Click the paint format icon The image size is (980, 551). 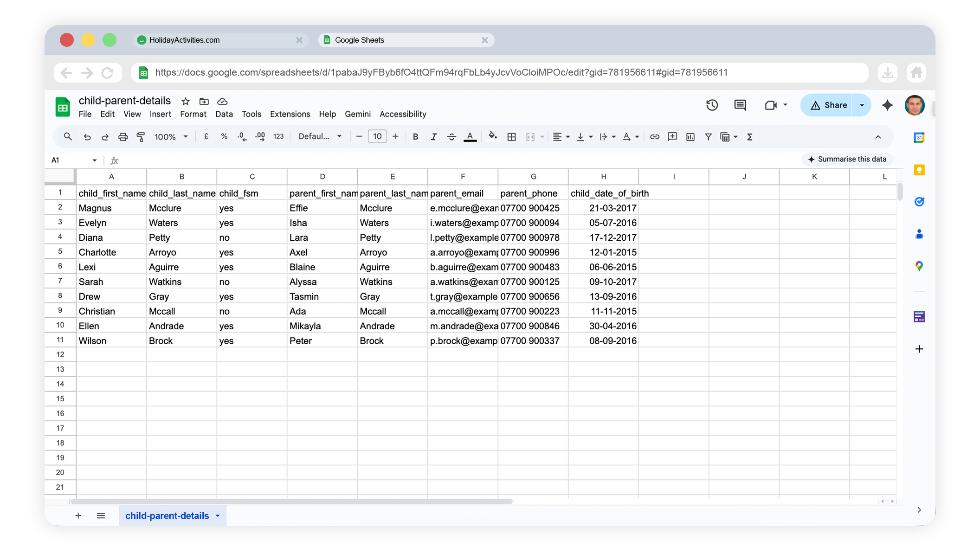coord(141,137)
